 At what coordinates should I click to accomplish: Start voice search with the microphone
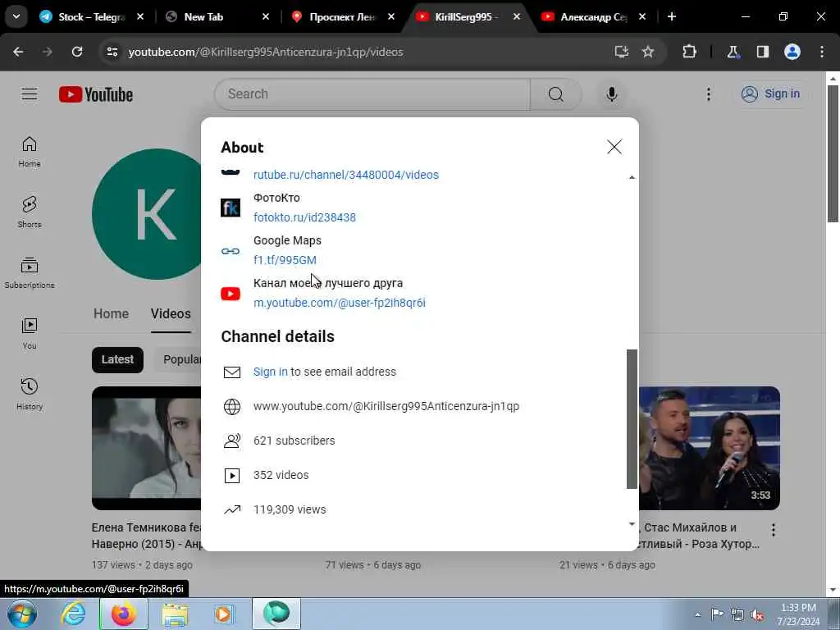tap(611, 94)
